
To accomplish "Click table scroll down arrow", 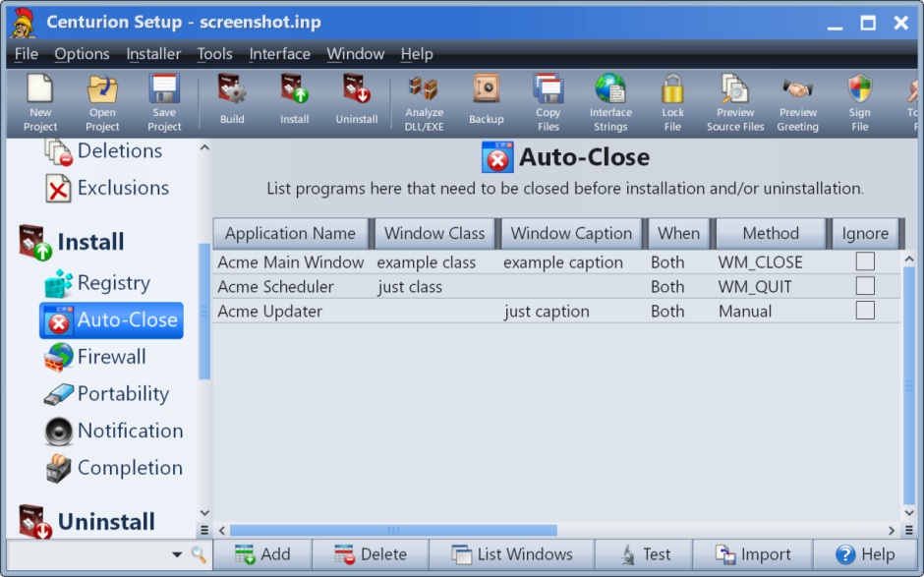I will tap(908, 513).
